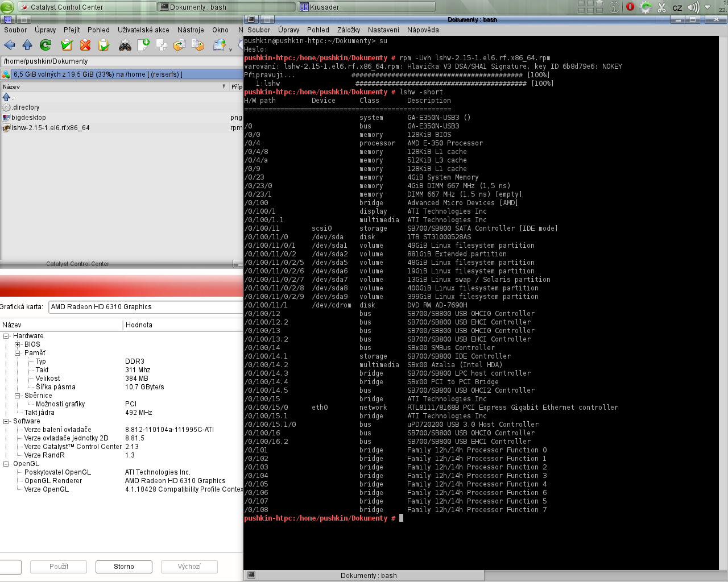
Task: Switch the CZ keyboard layout indicator
Action: click(x=677, y=7)
